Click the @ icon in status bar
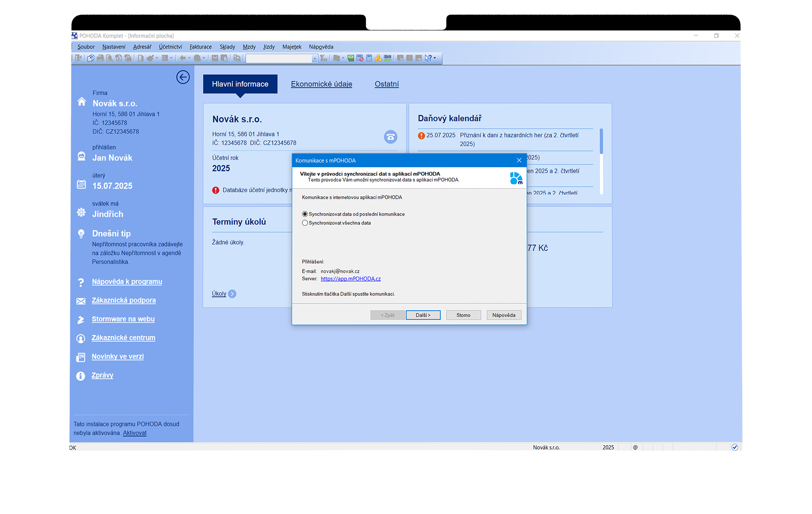Image resolution: width=812 pixels, height=514 pixels. pyautogui.click(x=635, y=447)
